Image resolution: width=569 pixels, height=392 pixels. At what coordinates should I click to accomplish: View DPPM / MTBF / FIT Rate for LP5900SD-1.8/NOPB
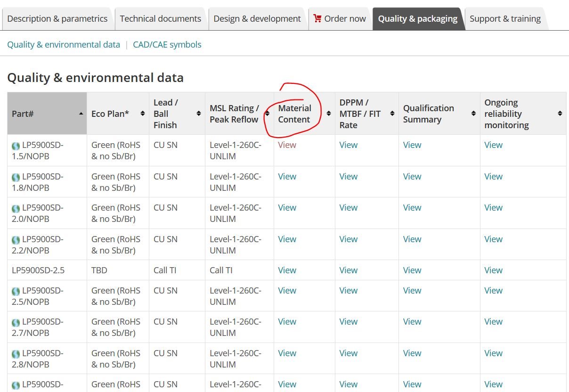tap(349, 177)
